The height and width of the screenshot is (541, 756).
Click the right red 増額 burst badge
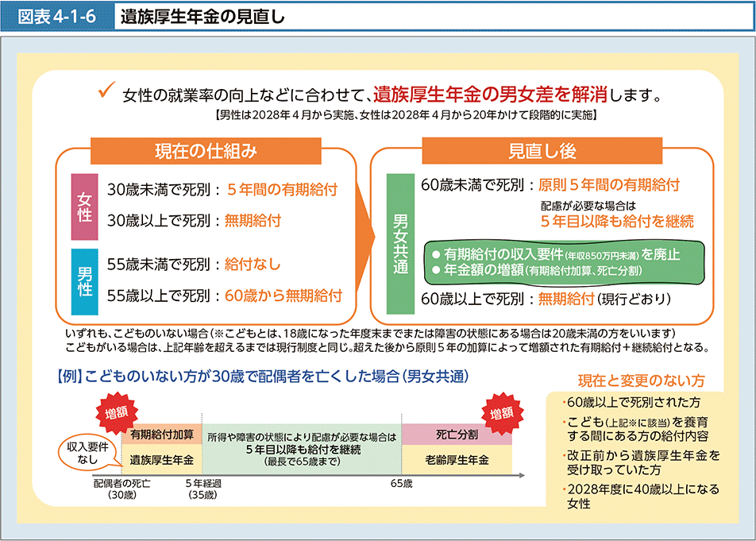coord(502,414)
